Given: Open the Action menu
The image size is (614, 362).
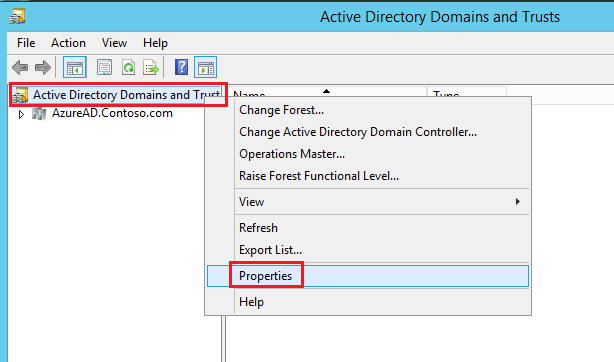Looking at the screenshot, I should pyautogui.click(x=68, y=43).
